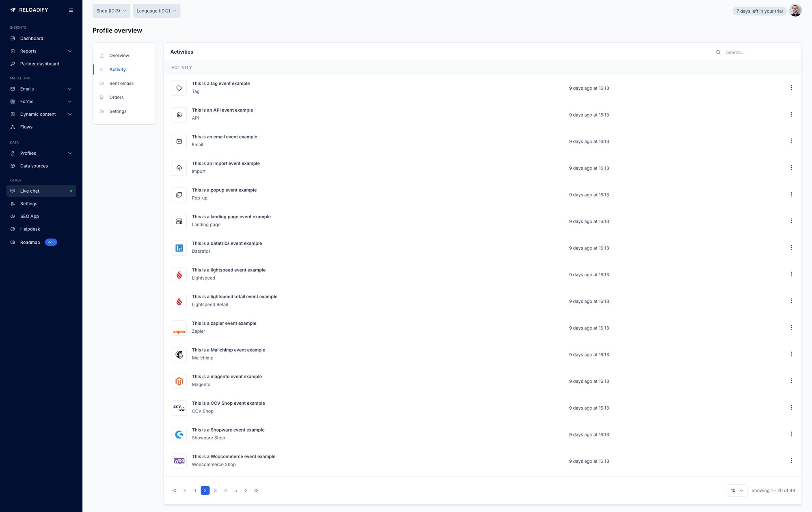This screenshot has width=812, height=512.
Task: Navigate to page 4 of activities
Action: [x=225, y=490]
